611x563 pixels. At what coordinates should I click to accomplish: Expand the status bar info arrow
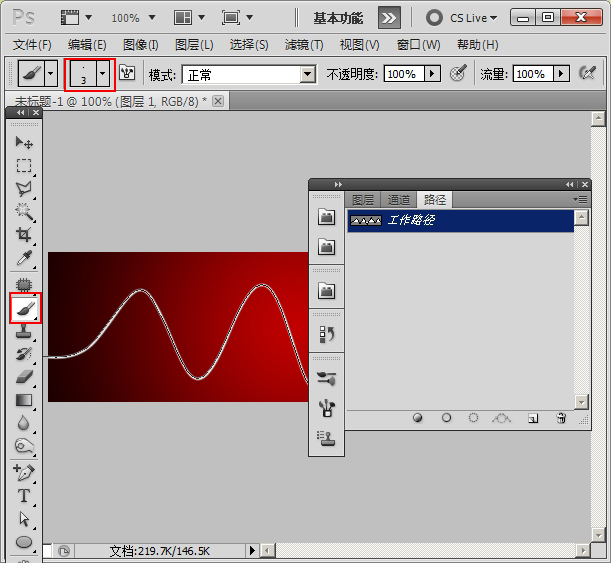tap(252, 551)
